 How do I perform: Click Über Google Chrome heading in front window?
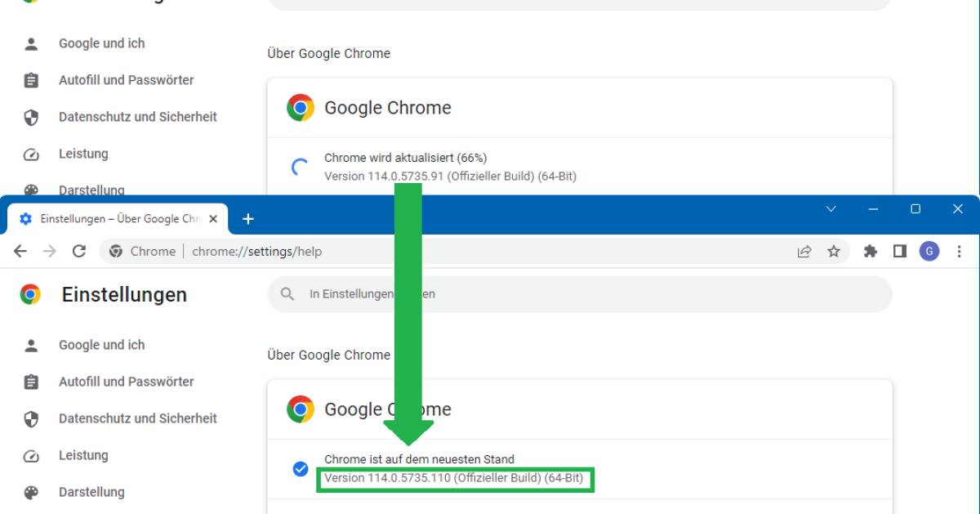(x=328, y=355)
